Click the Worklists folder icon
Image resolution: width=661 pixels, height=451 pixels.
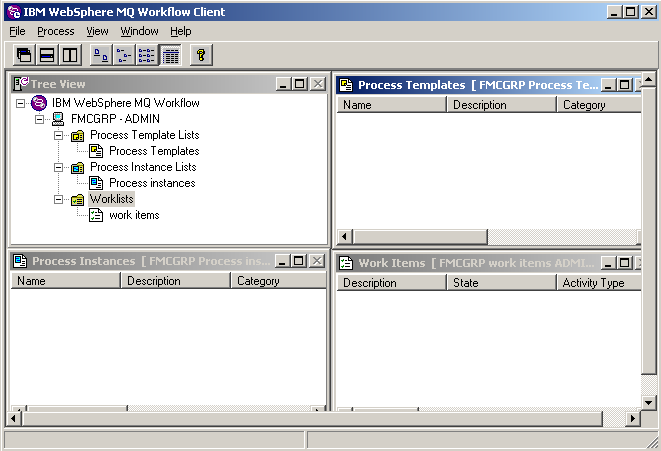[77, 199]
